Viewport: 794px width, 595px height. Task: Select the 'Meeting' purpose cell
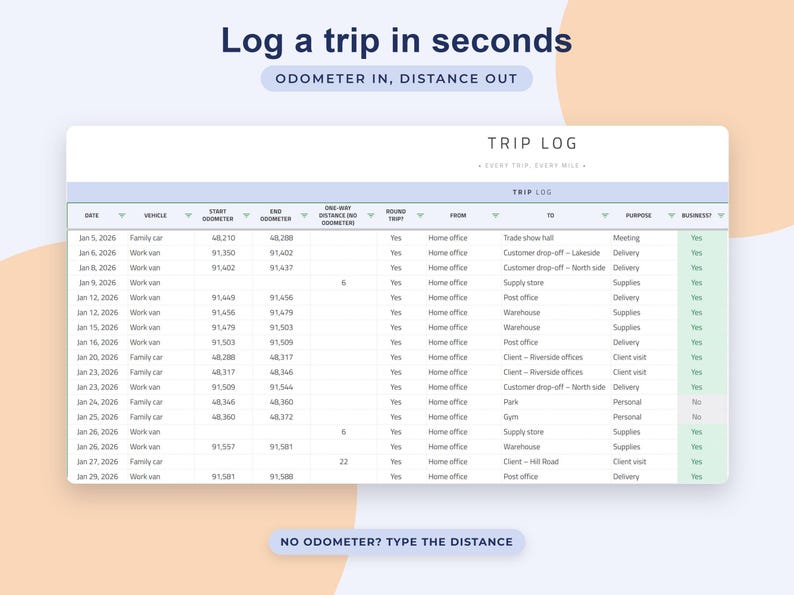pos(644,238)
